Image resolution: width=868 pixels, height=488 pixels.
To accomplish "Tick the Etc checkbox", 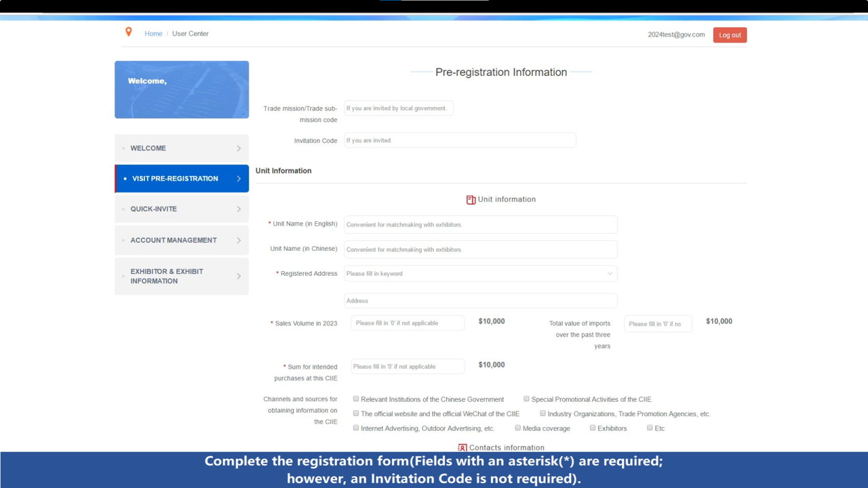I will 650,428.
